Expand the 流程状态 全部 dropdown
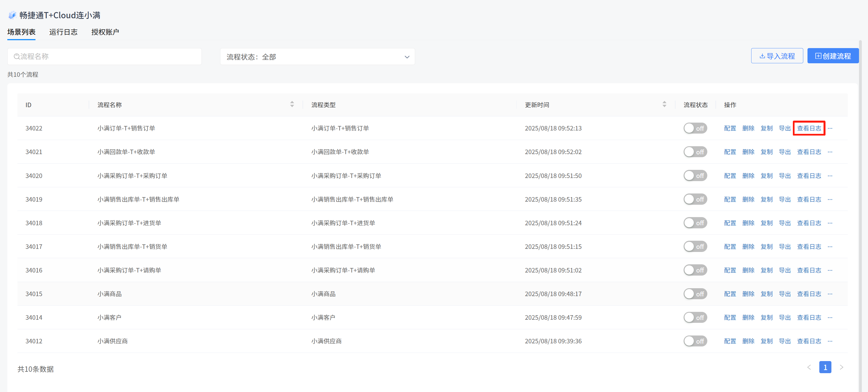Screen dimensions: 868x392 pos(317,57)
